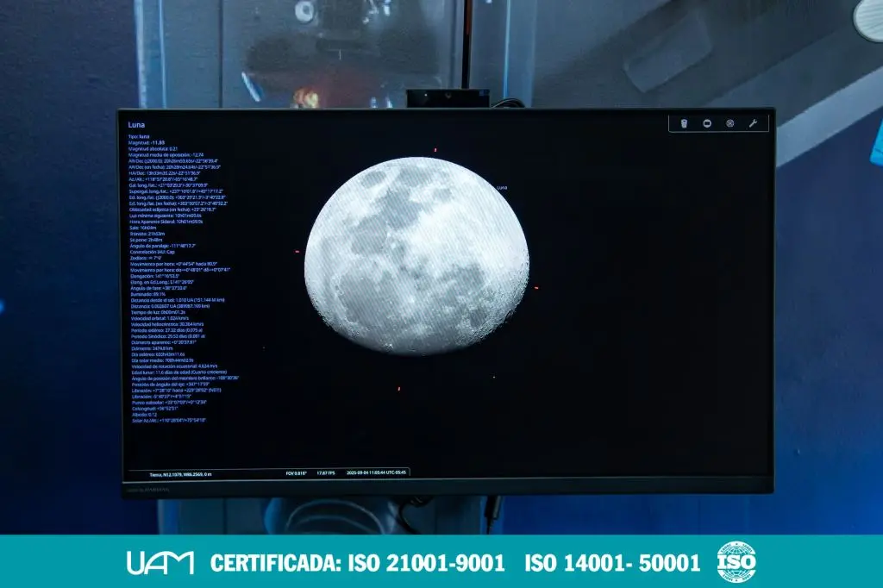Click the 'Tierra' location text in status bar
The height and width of the screenshot is (588, 883).
click(180, 475)
